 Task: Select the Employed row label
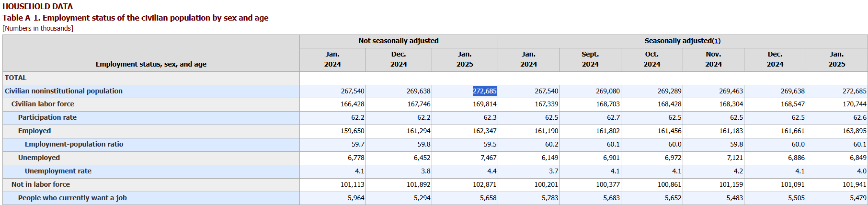pos(34,131)
